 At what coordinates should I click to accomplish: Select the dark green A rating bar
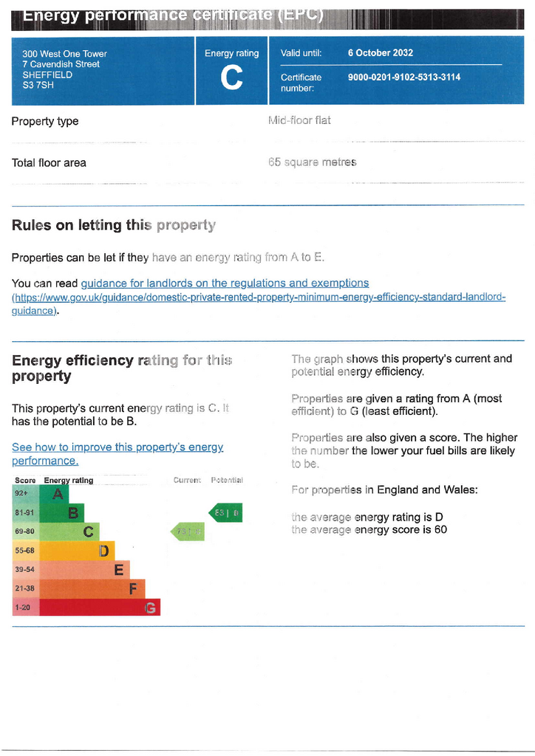(54, 494)
